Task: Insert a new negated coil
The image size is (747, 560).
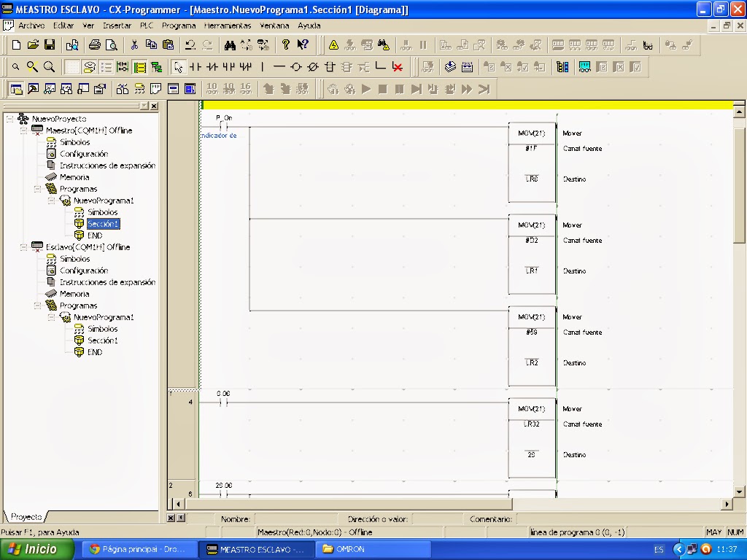Action: pyautogui.click(x=312, y=67)
